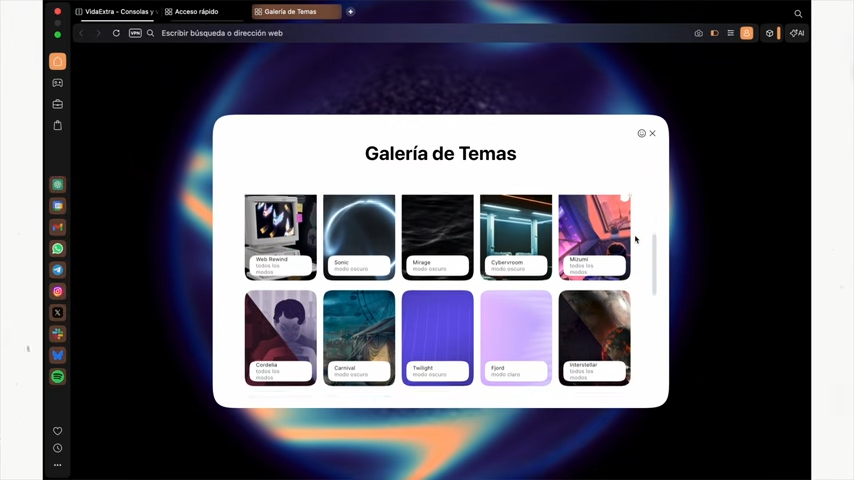Open Slack from the sidebar

[x=58, y=333]
